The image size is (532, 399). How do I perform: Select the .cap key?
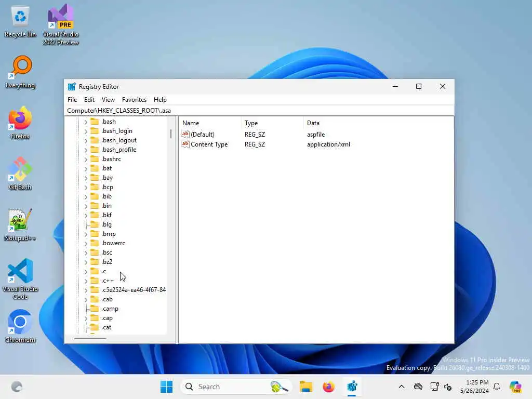tap(107, 318)
